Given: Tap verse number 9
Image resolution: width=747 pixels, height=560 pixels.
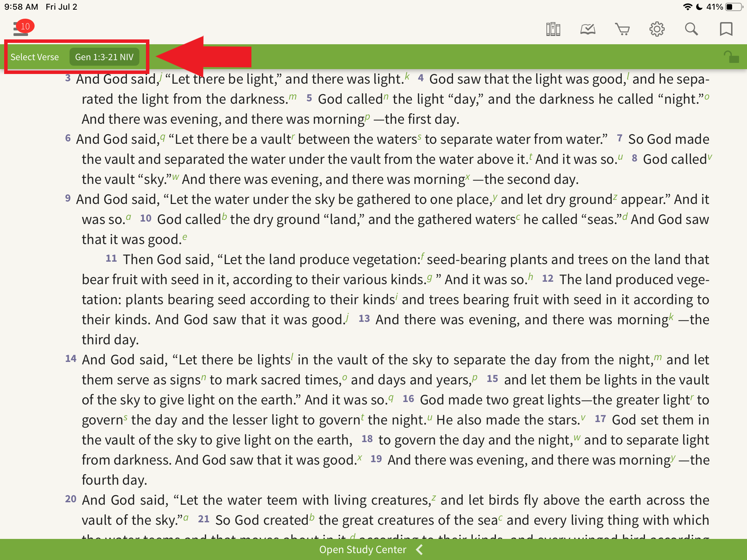Looking at the screenshot, I should (68, 198).
